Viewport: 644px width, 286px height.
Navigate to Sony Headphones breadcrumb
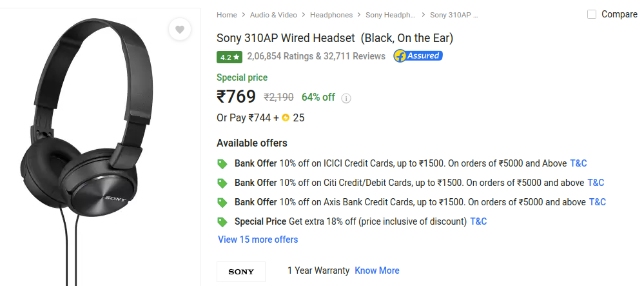tap(391, 15)
